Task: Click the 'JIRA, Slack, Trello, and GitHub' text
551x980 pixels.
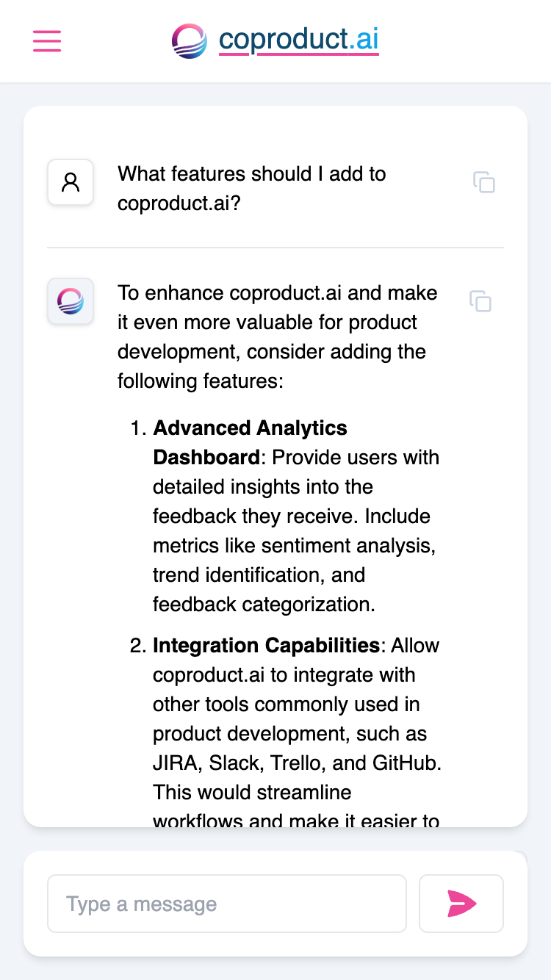Action: tap(297, 763)
